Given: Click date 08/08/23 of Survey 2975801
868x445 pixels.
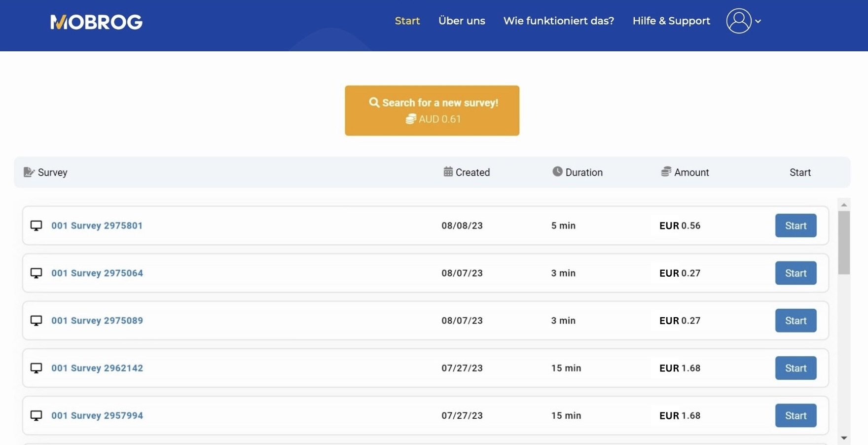Looking at the screenshot, I should pyautogui.click(x=462, y=225).
